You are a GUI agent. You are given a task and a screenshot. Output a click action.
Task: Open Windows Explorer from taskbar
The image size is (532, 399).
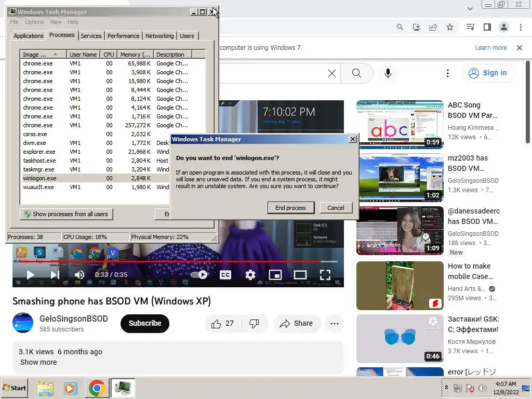point(45,388)
